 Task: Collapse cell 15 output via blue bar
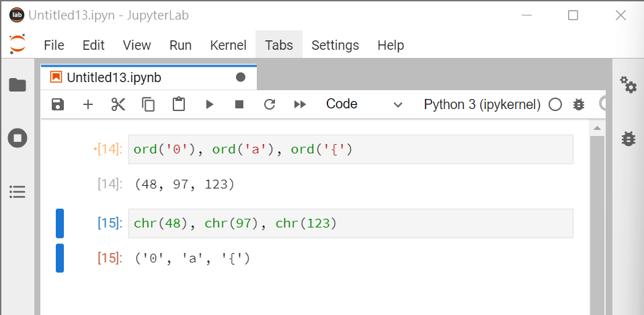[x=60, y=258]
